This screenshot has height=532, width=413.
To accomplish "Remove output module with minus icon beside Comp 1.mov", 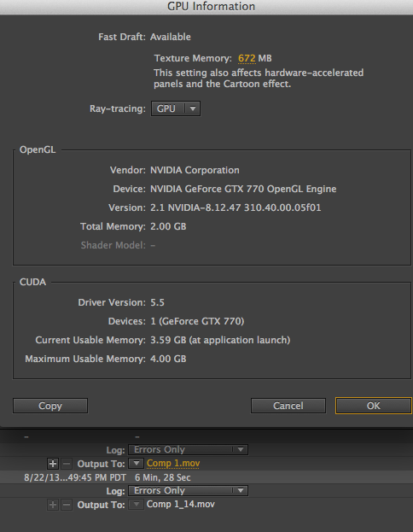I will click(x=67, y=464).
